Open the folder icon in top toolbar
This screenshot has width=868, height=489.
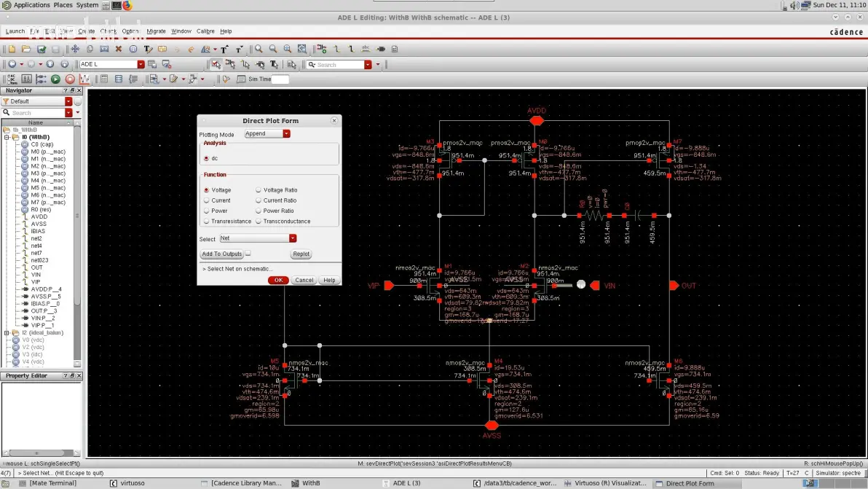click(x=26, y=50)
